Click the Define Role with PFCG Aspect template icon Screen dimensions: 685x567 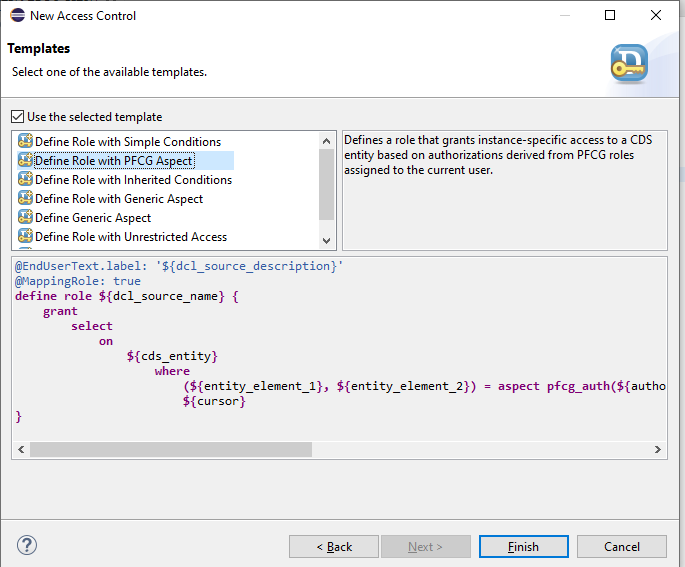pos(25,160)
